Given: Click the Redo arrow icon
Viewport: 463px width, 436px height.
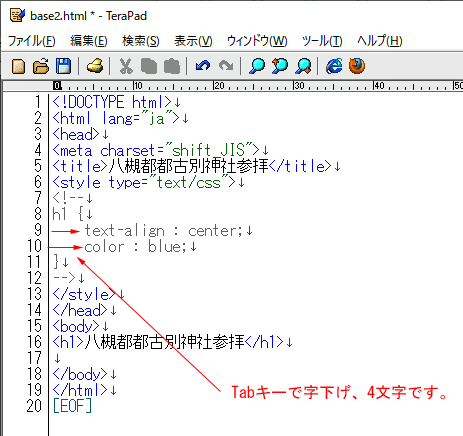Looking at the screenshot, I should coord(226,66).
